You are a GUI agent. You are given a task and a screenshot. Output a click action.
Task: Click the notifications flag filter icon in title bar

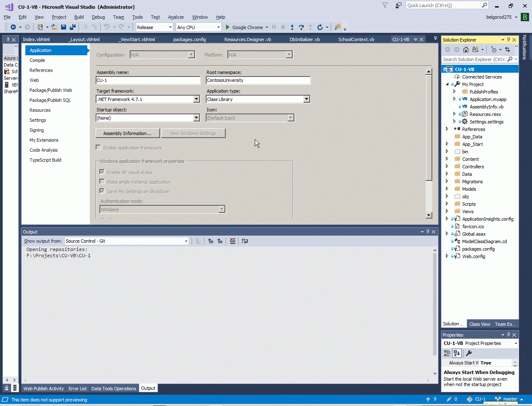coord(385,5)
